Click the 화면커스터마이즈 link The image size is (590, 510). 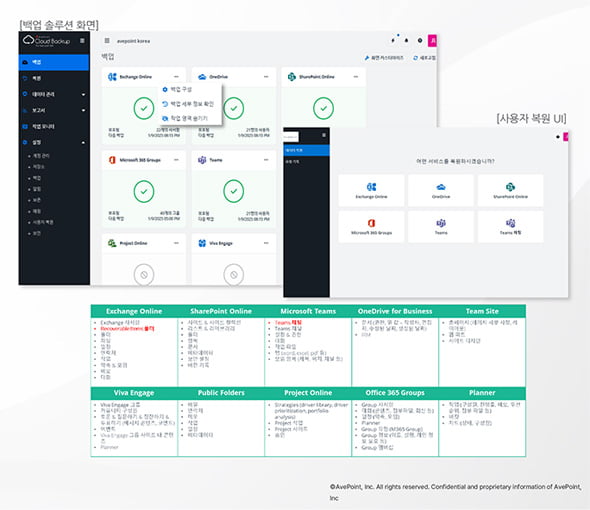(384, 58)
